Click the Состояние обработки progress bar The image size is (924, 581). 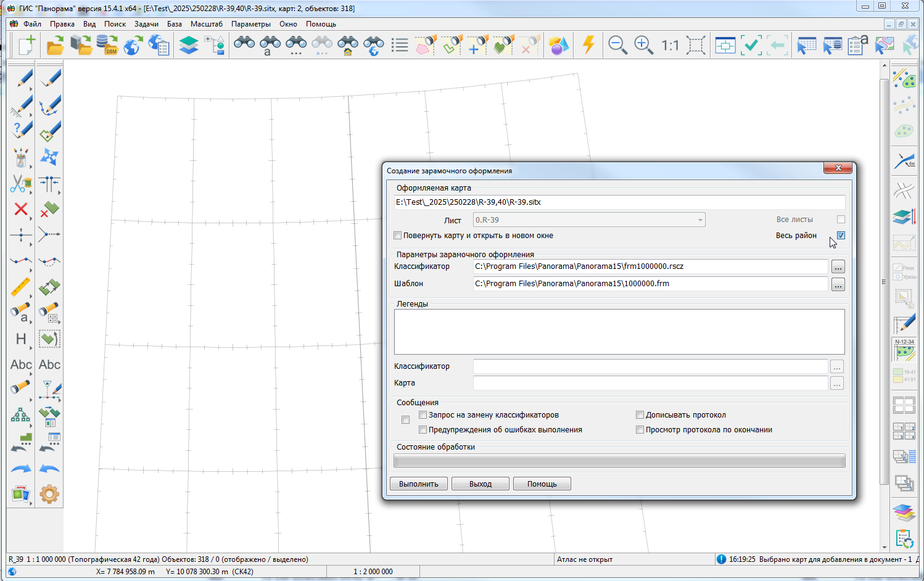point(619,461)
